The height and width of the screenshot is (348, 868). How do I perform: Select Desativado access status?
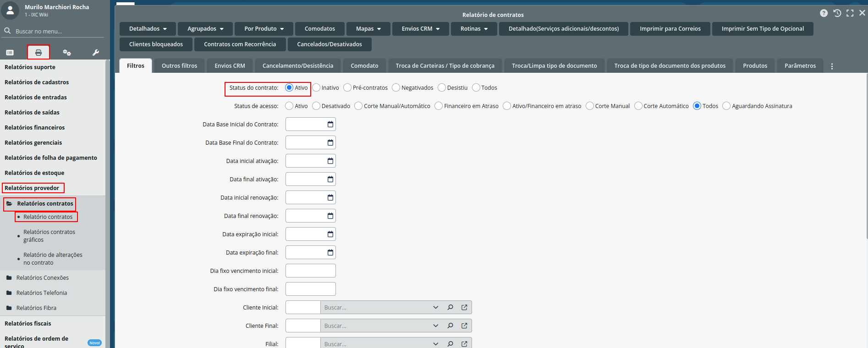(316, 106)
